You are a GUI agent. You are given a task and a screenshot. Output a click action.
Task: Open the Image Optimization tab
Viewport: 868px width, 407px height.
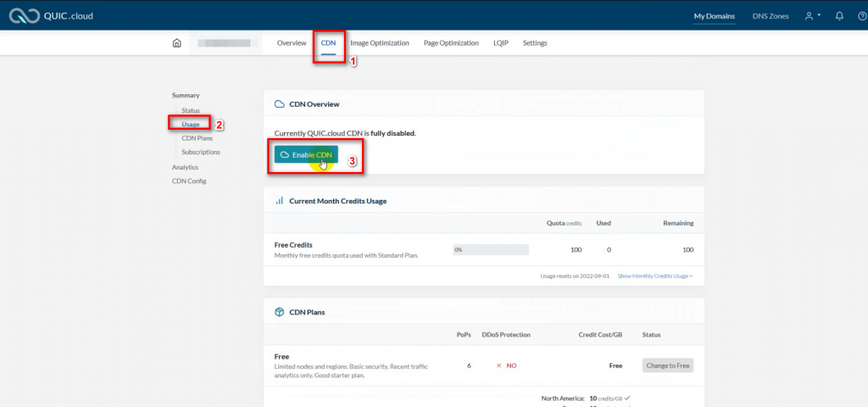click(380, 42)
